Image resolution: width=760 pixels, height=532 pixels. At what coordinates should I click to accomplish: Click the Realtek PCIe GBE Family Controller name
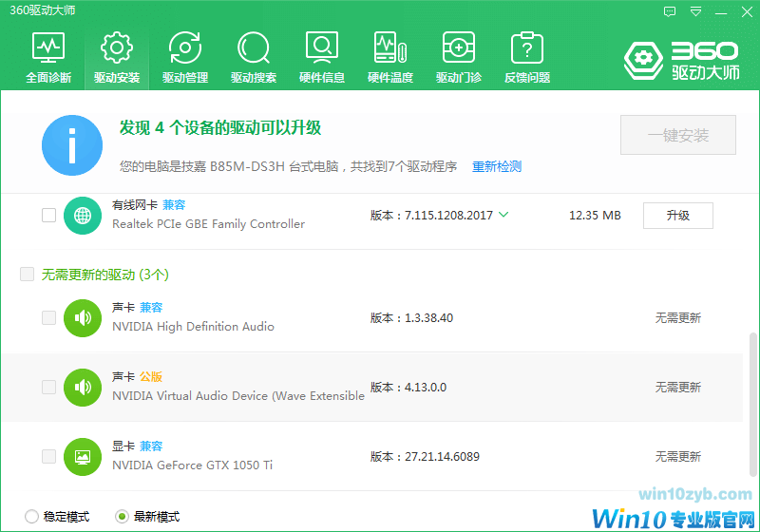coord(208,224)
